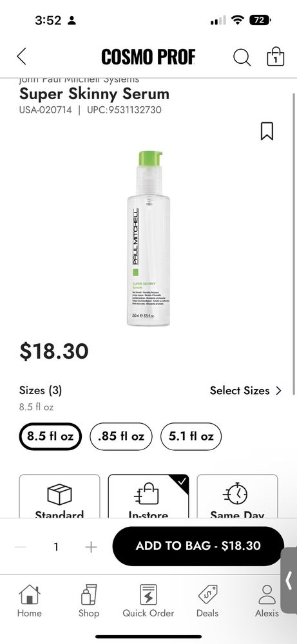
Task: Add to Bag for $18.30
Action: [198, 546]
